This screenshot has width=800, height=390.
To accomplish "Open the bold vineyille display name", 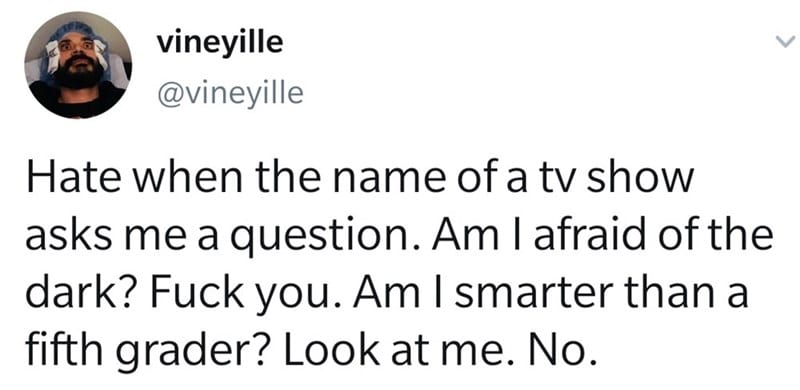I will (220, 43).
